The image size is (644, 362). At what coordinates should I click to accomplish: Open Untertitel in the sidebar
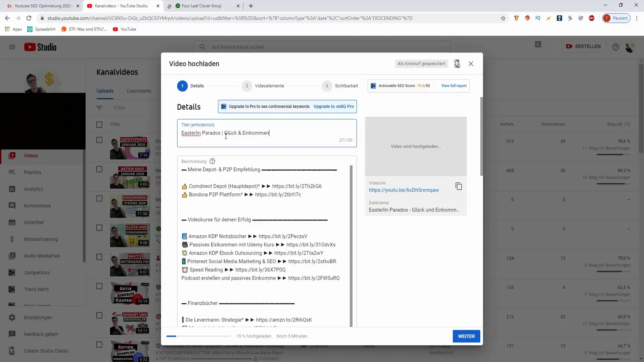[34, 223]
